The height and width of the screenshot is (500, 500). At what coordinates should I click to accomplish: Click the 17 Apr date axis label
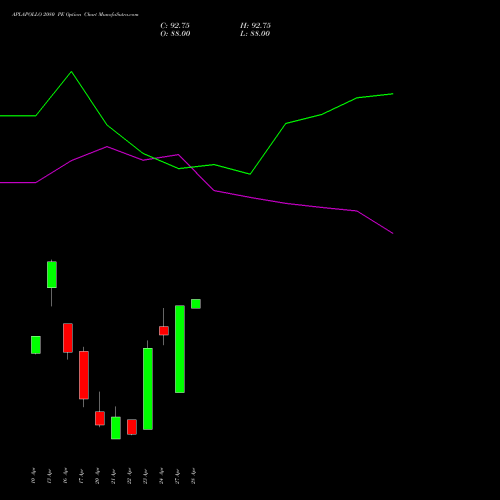pyautogui.click(x=81, y=476)
